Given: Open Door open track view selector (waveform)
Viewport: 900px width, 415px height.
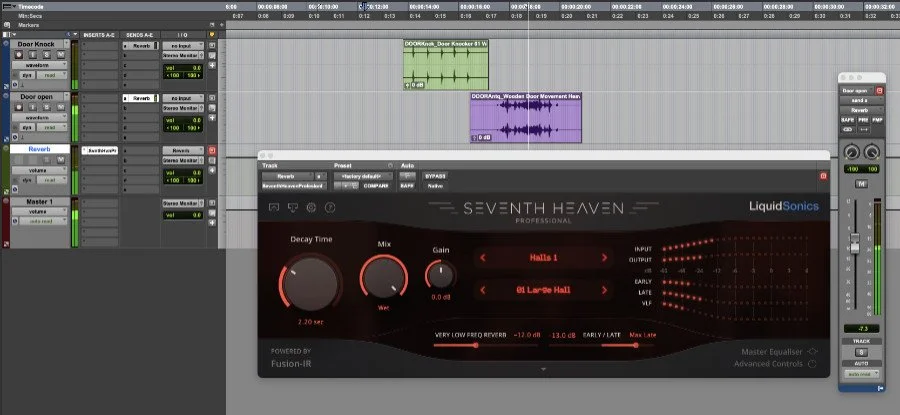Looking at the screenshot, I should [x=39, y=117].
